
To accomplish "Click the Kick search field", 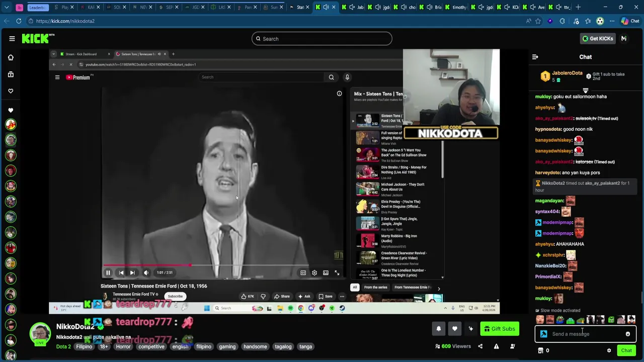I will (x=322, y=39).
